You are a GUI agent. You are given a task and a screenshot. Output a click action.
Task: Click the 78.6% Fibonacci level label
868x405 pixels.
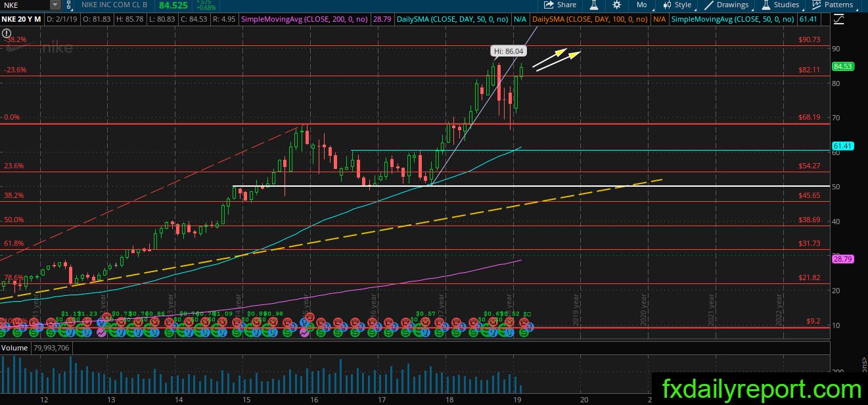click(14, 277)
